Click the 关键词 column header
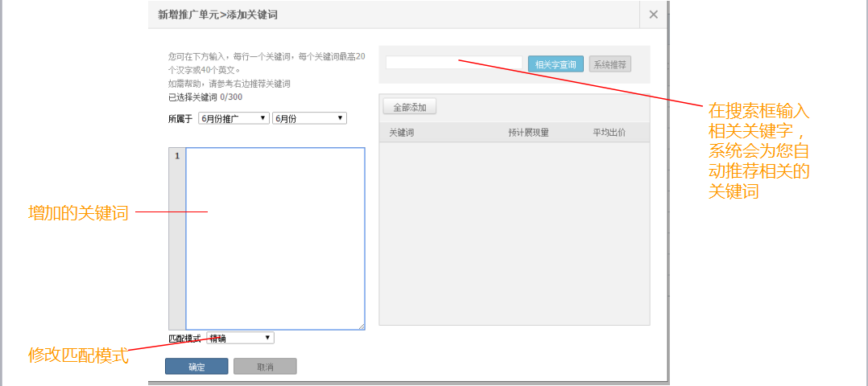 click(x=401, y=133)
